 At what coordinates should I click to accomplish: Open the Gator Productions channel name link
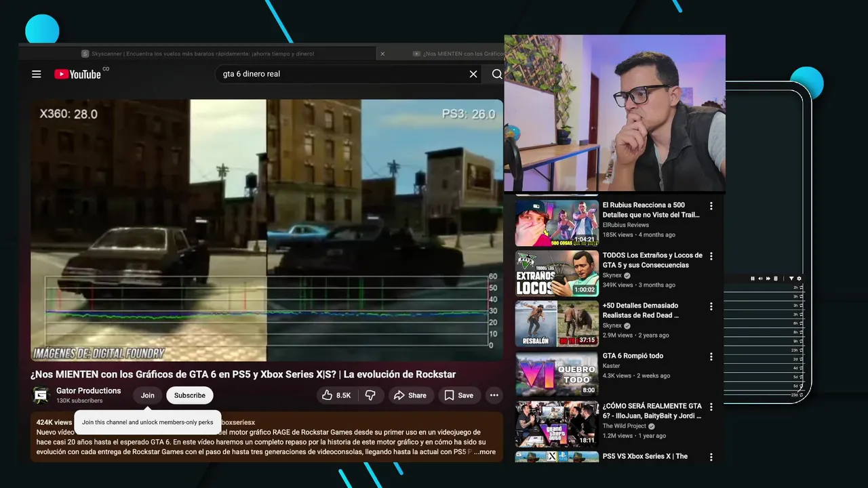[x=88, y=390]
